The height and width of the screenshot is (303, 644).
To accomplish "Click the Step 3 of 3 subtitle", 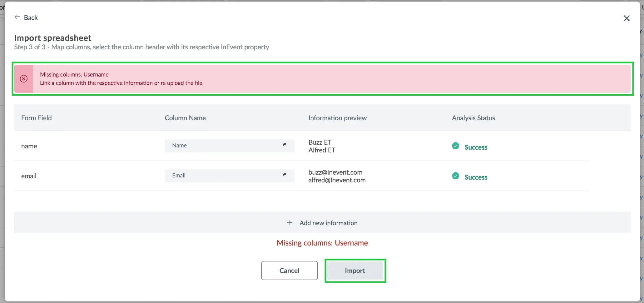I will click(141, 47).
